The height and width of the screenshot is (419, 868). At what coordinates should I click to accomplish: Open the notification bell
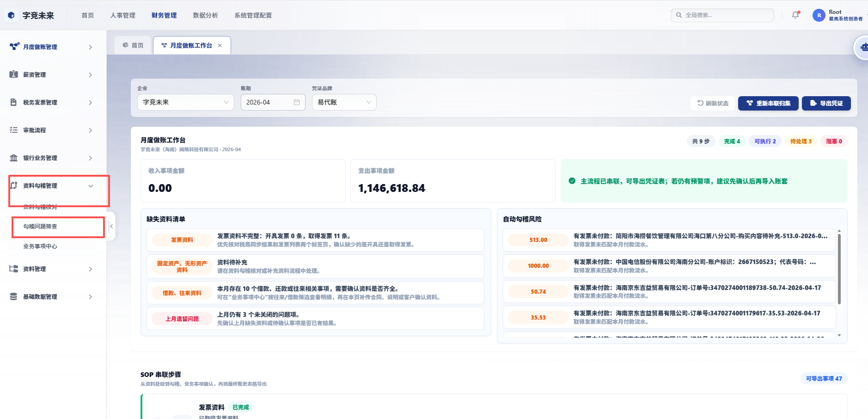coord(795,15)
